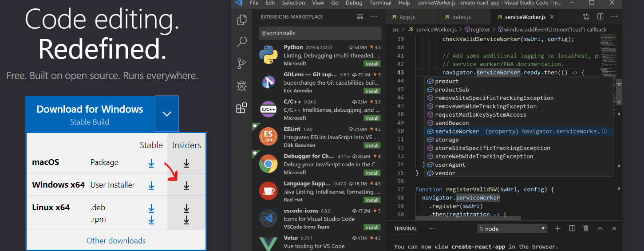Click the vscode-icons extension logo
Viewport: 644px width, 251px height.
click(269, 219)
